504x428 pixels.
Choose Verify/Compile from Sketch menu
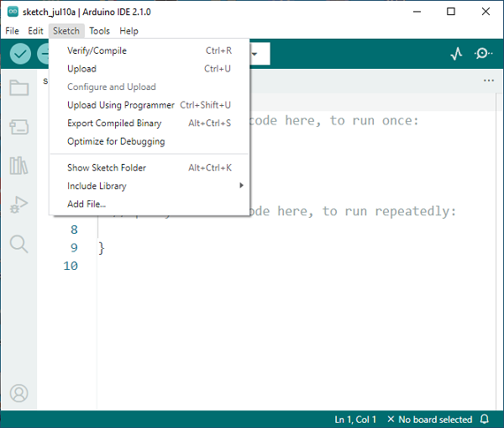150,50
